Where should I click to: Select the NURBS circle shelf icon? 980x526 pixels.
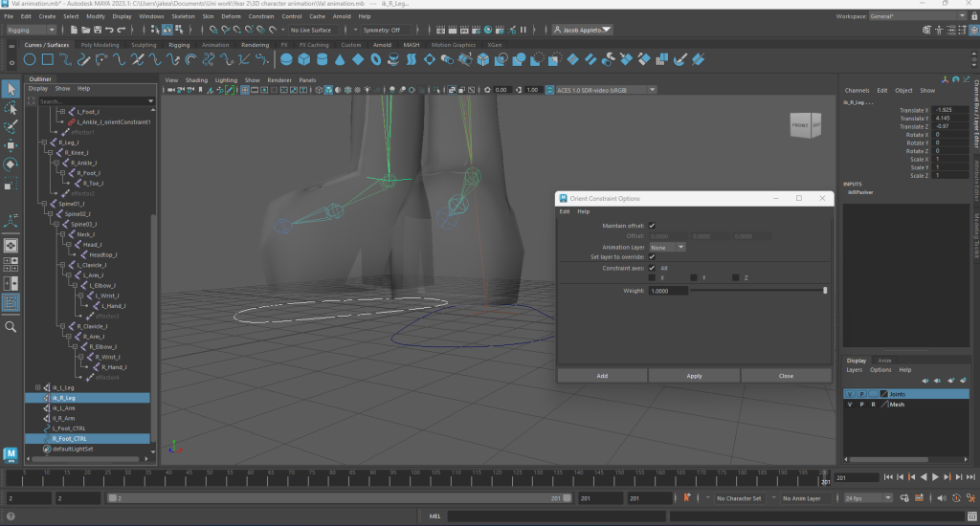click(x=30, y=59)
